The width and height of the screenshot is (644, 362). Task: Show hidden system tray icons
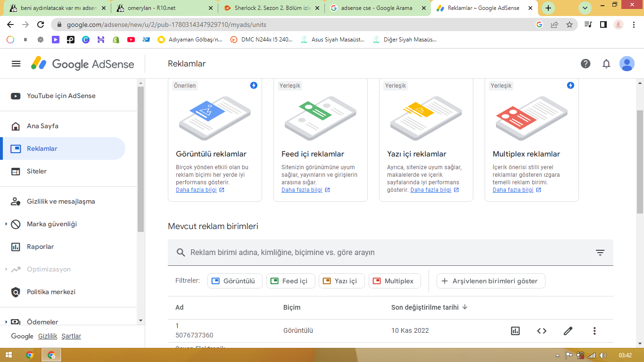coord(558,355)
